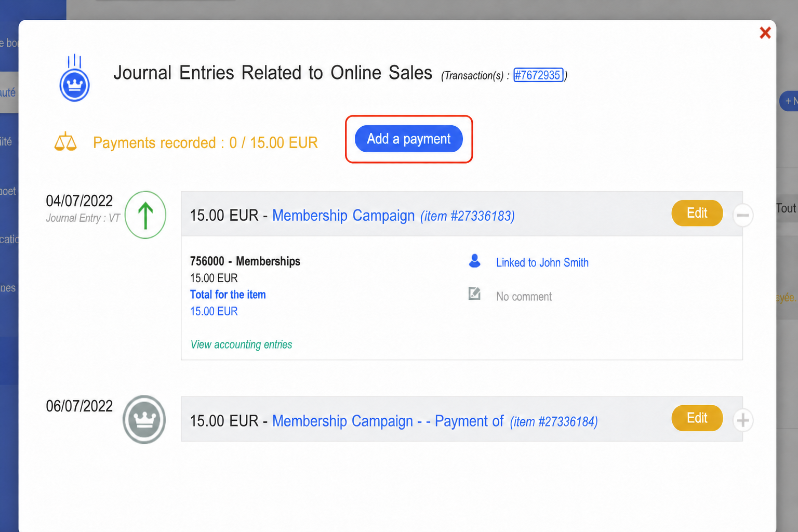Edit the 04/07/2022 Membership Campaign entry
This screenshot has width=798, height=532.
(x=697, y=213)
